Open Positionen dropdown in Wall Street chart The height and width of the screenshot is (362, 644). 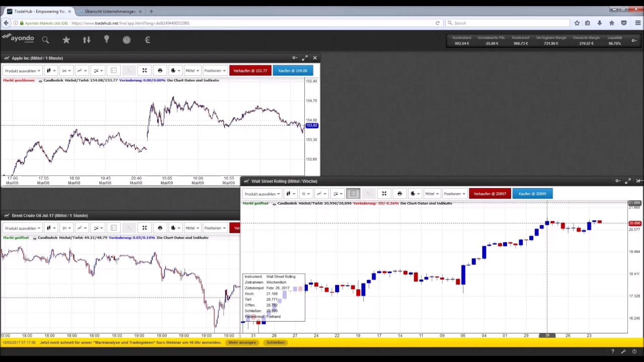click(x=454, y=194)
